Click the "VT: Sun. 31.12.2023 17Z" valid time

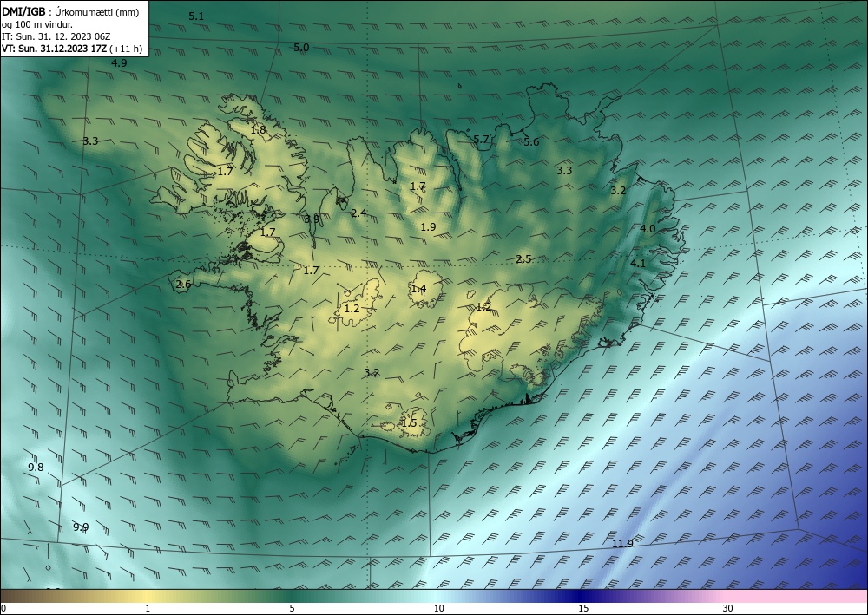click(53, 49)
